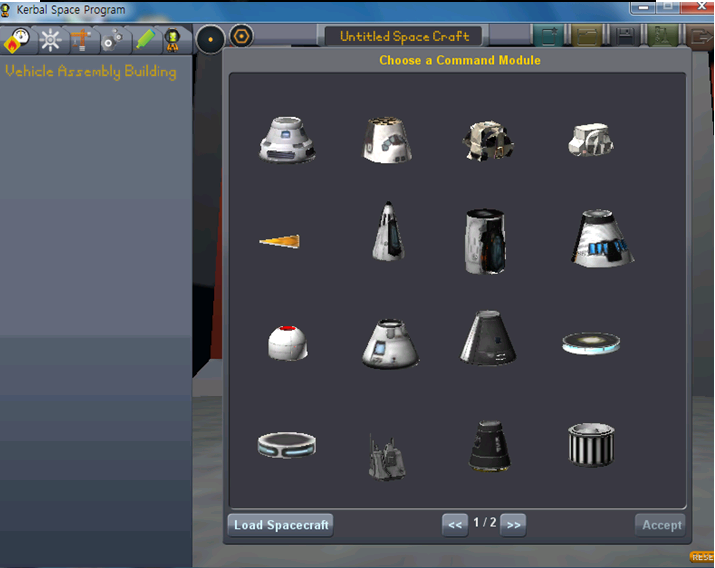Select the beige camouflage rover body module
The height and width of the screenshot is (568, 715).
pos(488,140)
